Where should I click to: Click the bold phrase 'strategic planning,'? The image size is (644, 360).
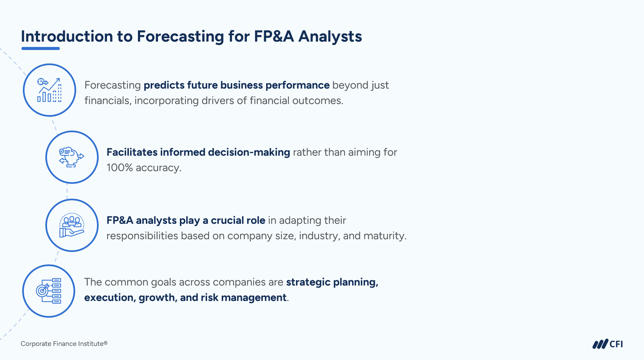(x=332, y=282)
